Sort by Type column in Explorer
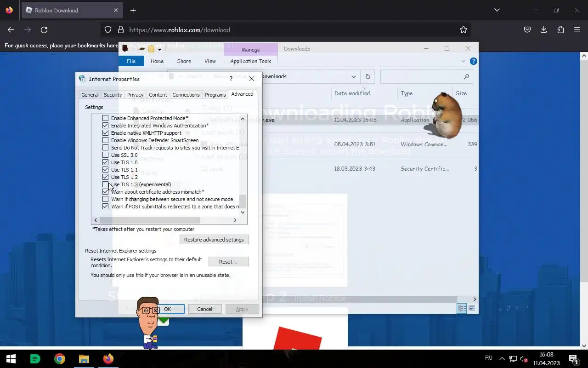The image size is (588, 368). point(407,93)
